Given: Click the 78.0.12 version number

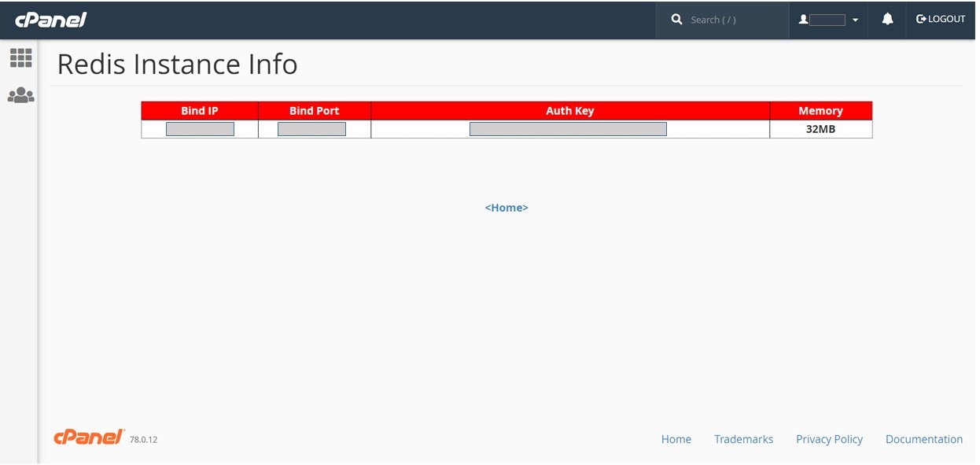Looking at the screenshot, I should tap(144, 440).
